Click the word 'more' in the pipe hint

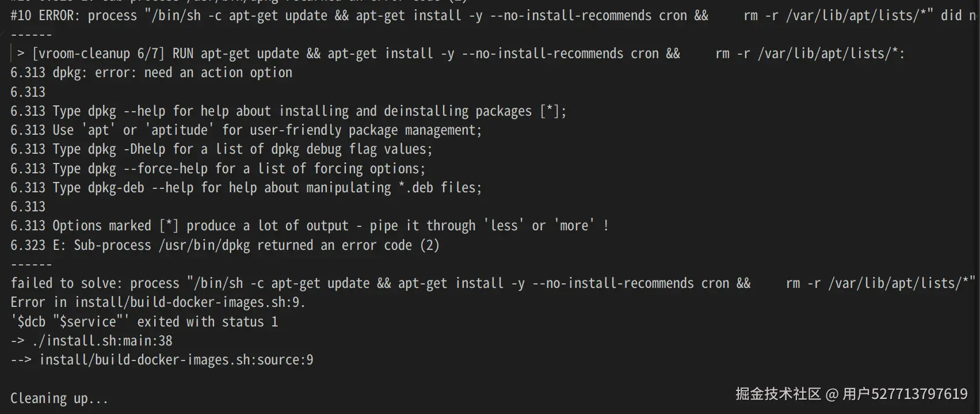point(574,226)
